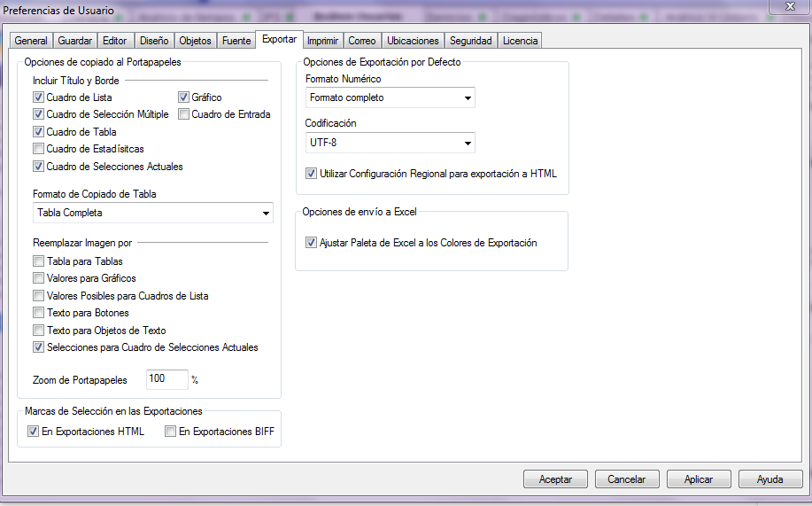Click the Aplicar button
This screenshot has height=506, width=812.
tap(699, 479)
